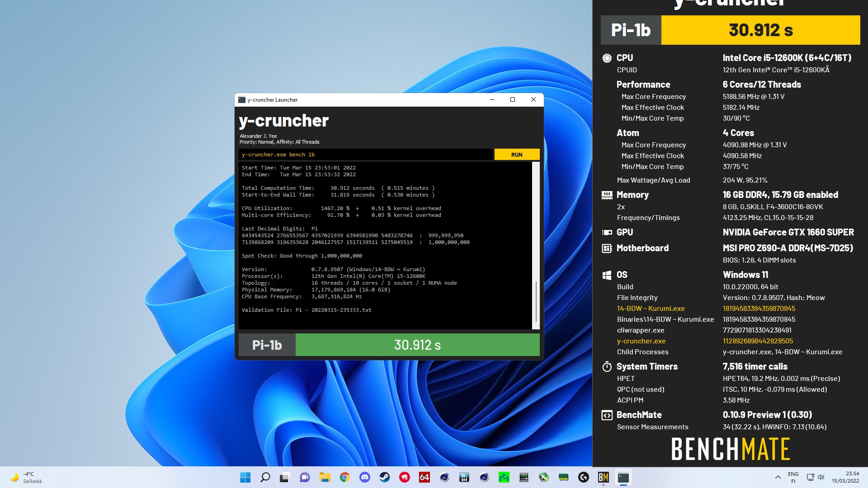Click the green 30.912 s result bar
This screenshot has width=868, height=488.
point(417,345)
